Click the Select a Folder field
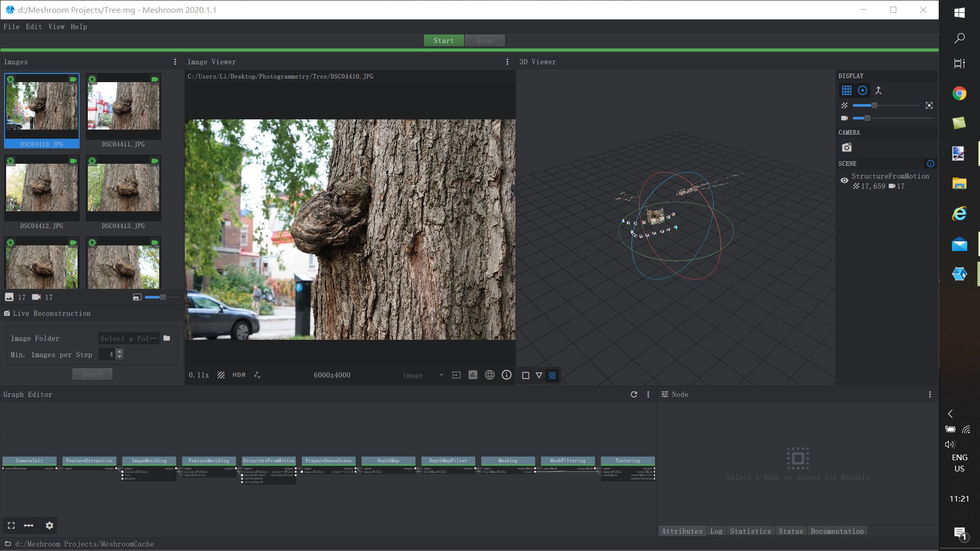 click(129, 338)
